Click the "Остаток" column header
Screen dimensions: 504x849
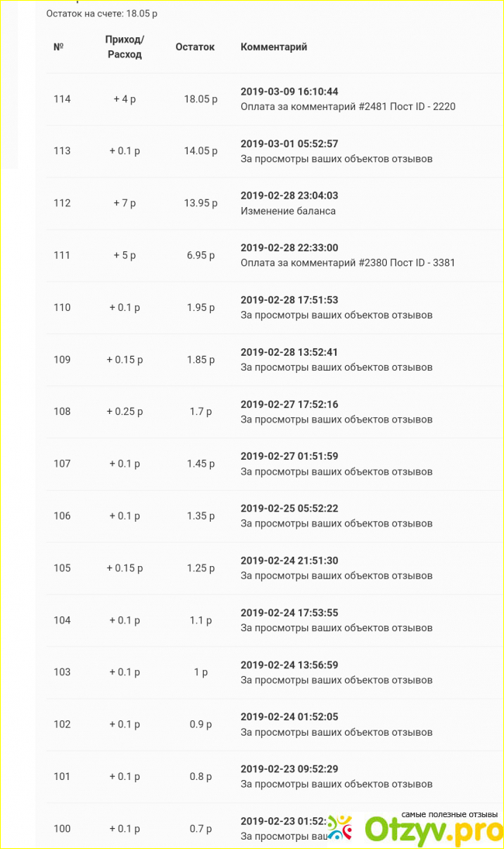195,47
